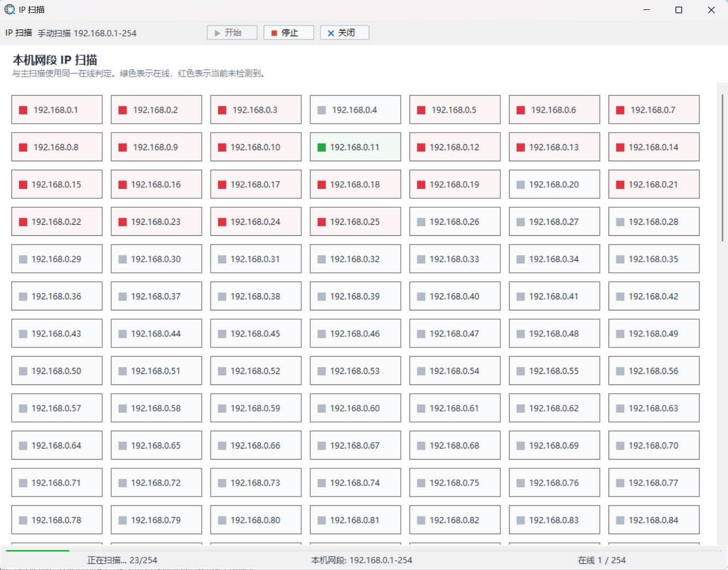Click the 192.168.0.74 address text
728x570 pixels.
click(x=355, y=483)
